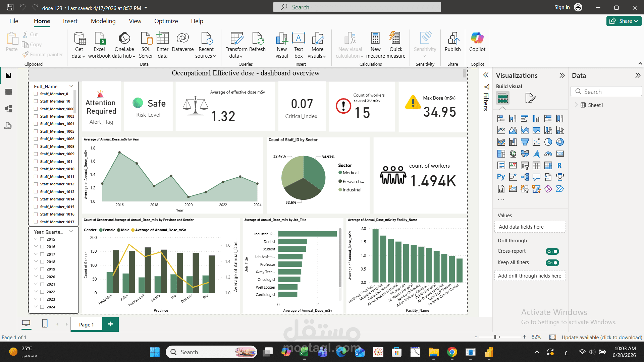The image size is (644, 362).
Task: Open the file name dropdown arrow in title bar
Action: (146, 8)
